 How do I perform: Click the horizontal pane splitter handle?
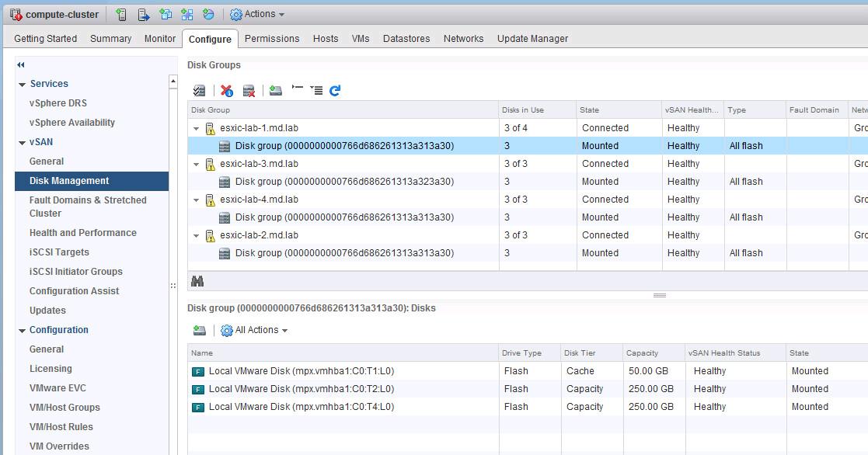point(659,295)
